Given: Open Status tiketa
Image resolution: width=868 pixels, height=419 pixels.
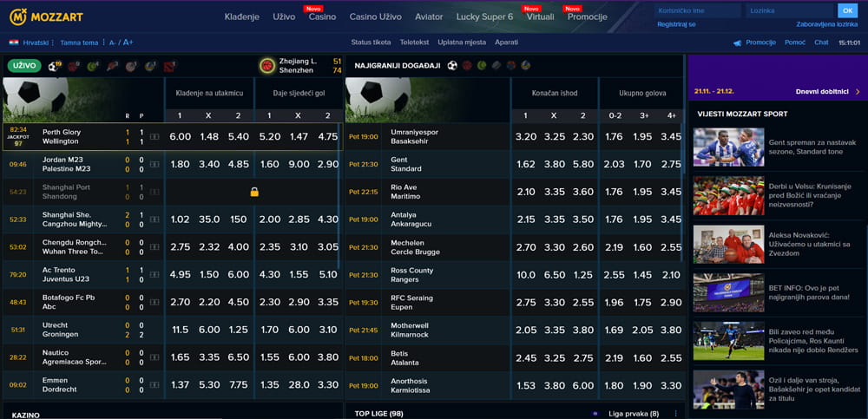Looking at the screenshot, I should pos(371,42).
